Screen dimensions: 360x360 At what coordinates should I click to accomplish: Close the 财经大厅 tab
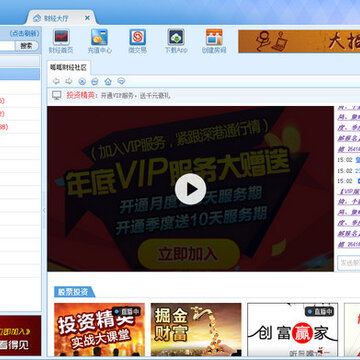pos(87,18)
